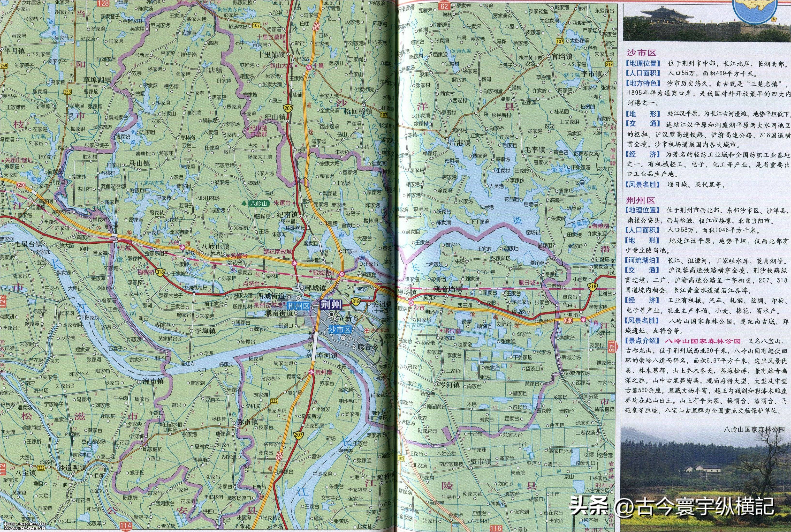Select the green tree icon at 八岭山
Image resolution: width=791 pixels, height=532 pixels.
pyautogui.click(x=244, y=203)
